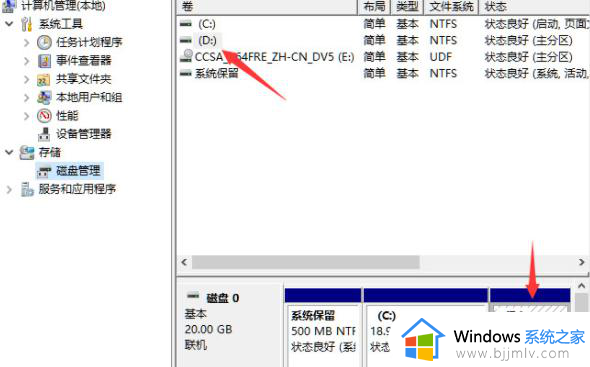The width and height of the screenshot is (590, 367).
Task: Sort by the 文件系统 column header
Action: [452, 6]
